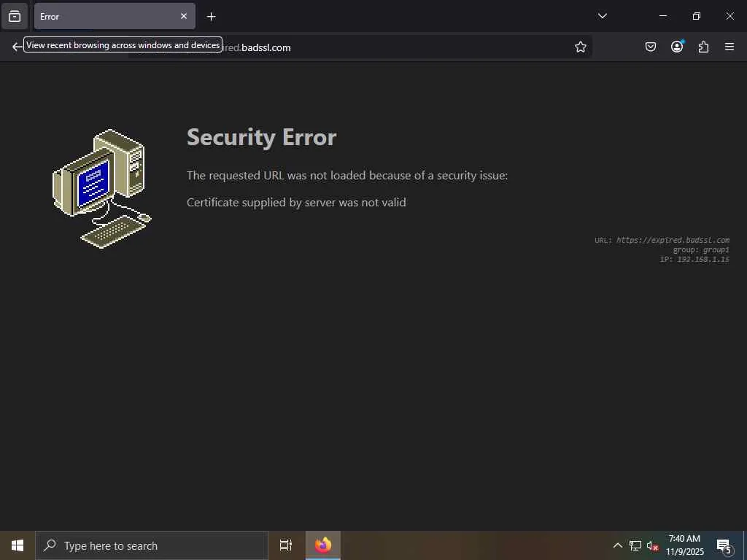Open the Firefox hamburger application menu
This screenshot has width=747, height=560.
pyautogui.click(x=729, y=47)
